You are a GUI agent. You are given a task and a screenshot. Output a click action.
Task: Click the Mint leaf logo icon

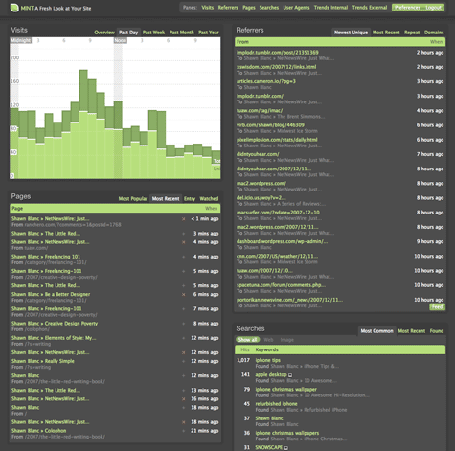tap(14, 8)
